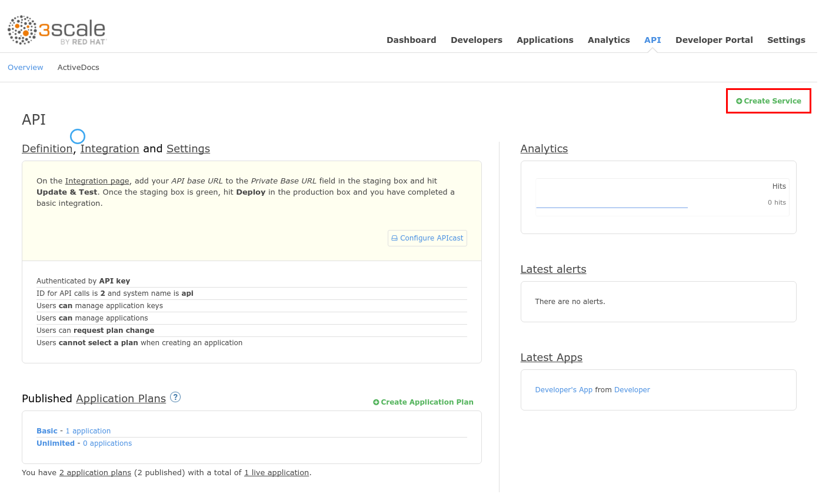
Task: Open the Integration heading link
Action: pos(109,149)
